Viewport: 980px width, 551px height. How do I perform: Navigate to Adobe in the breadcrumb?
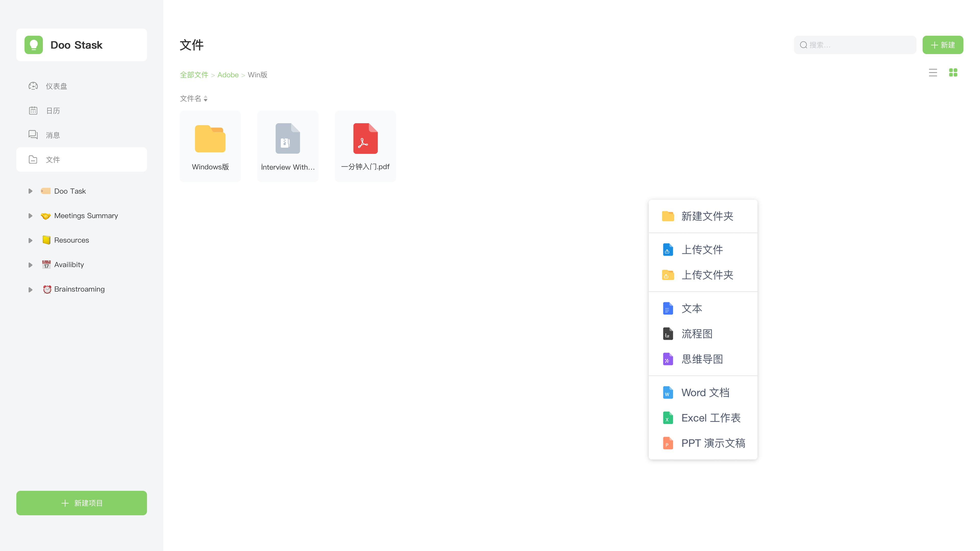[228, 75]
